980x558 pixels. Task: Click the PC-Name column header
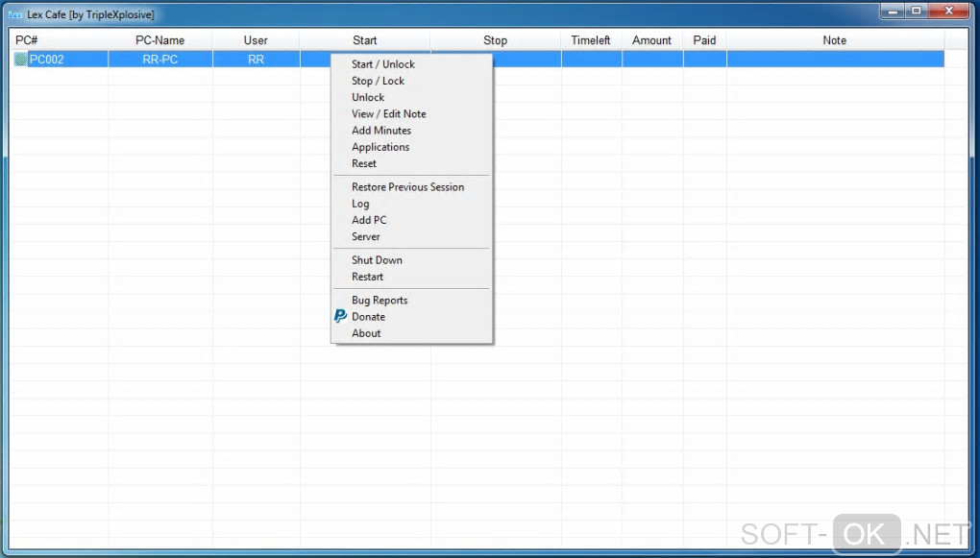click(160, 40)
